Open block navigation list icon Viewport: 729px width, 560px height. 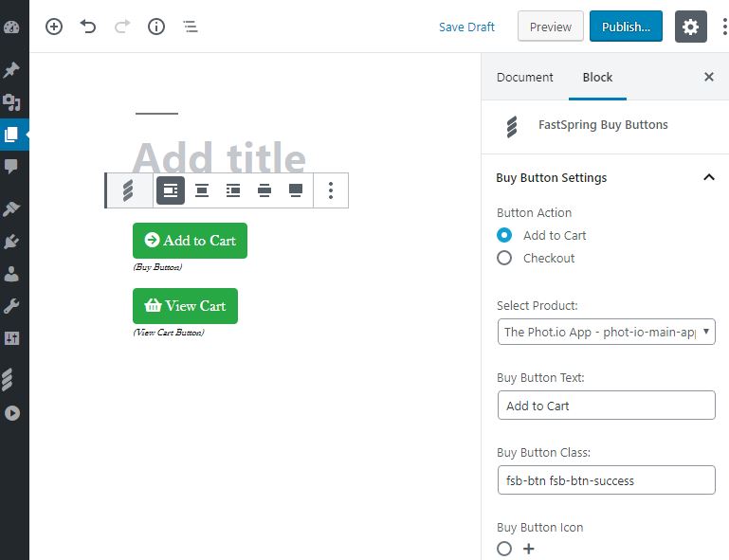click(x=191, y=27)
